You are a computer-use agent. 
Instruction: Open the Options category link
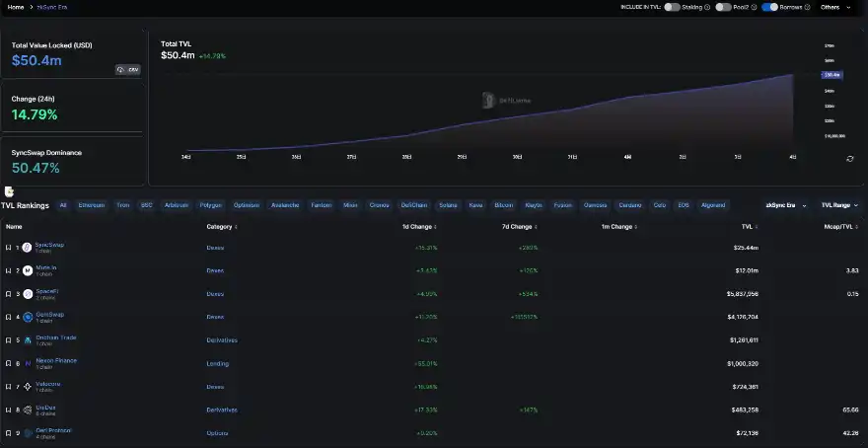click(x=217, y=433)
